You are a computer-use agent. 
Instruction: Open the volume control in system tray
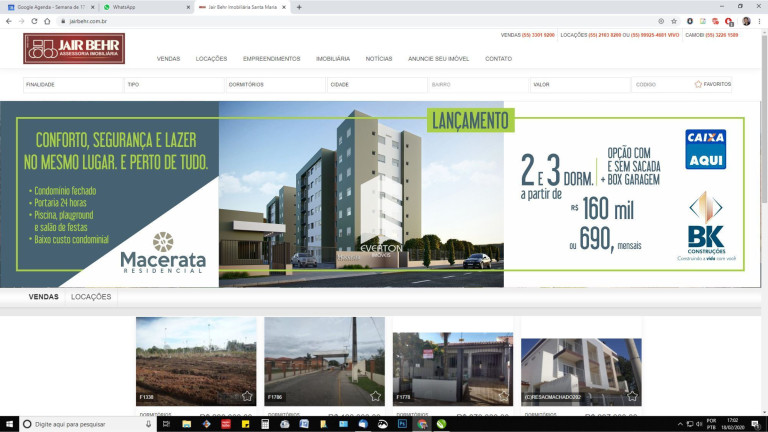tap(699, 424)
